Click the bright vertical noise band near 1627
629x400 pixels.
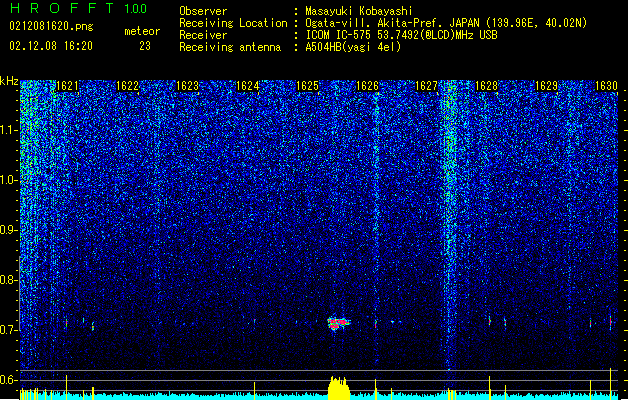pos(450,225)
